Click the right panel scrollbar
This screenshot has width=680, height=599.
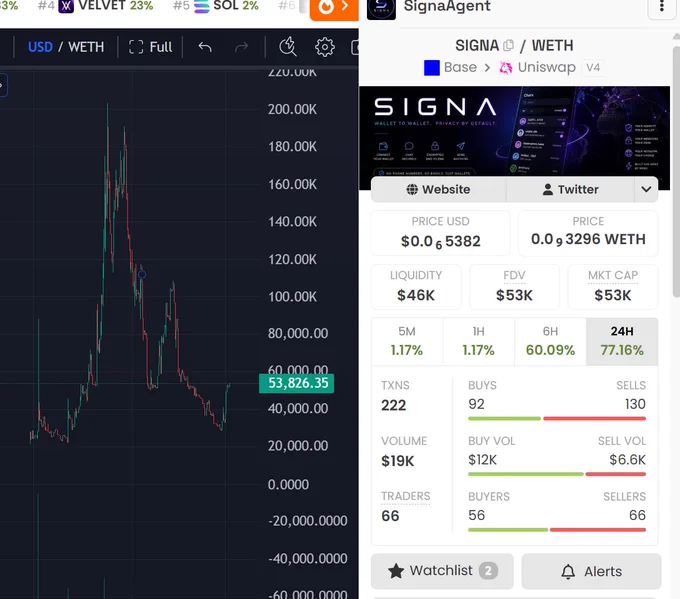(x=676, y=171)
